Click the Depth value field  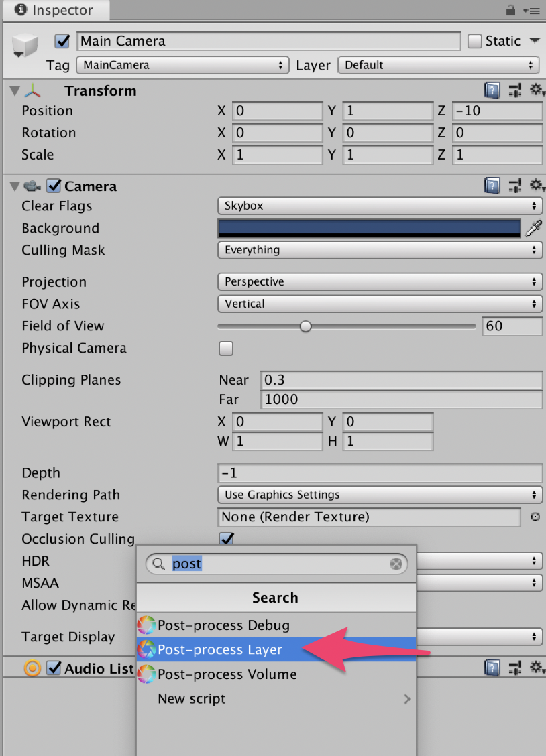(x=380, y=472)
